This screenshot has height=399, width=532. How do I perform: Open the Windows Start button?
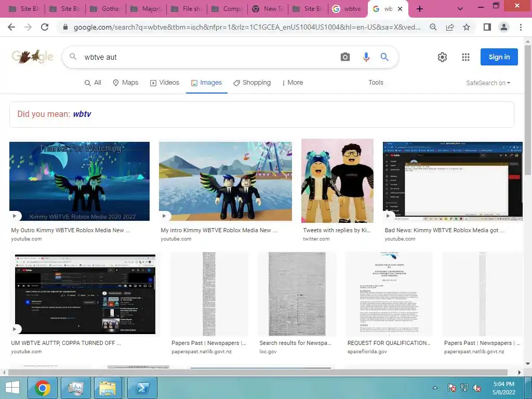pyautogui.click(x=12, y=388)
